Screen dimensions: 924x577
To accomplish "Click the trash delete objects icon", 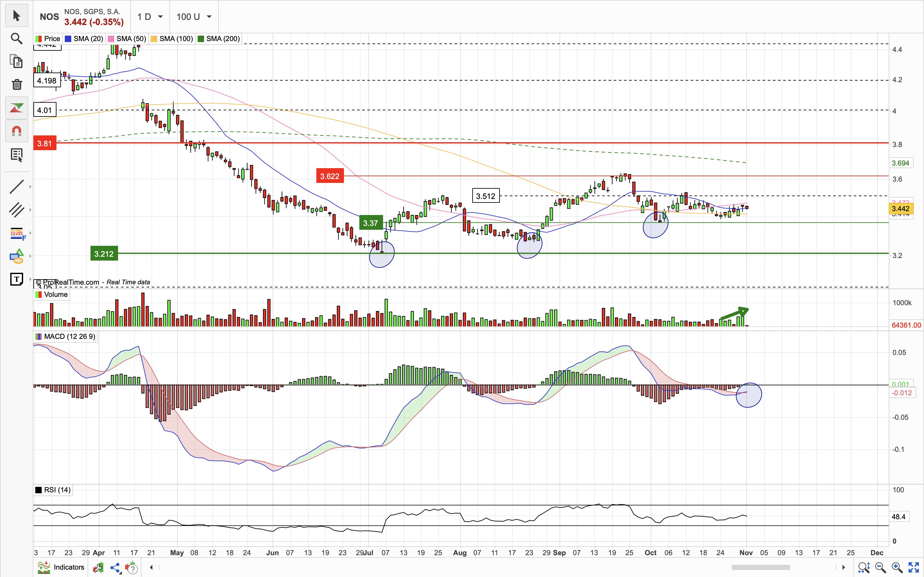I will pyautogui.click(x=16, y=84).
